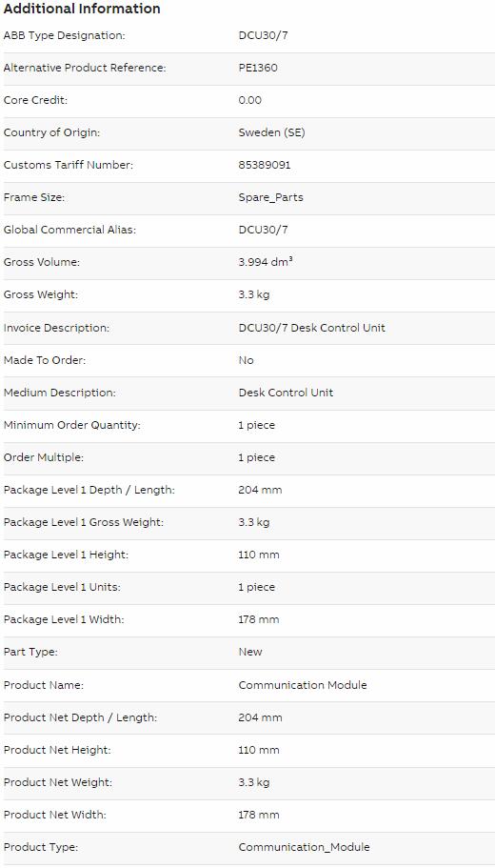Select the Product Name Communication Module
This screenshot has width=495, height=868.
303,685
